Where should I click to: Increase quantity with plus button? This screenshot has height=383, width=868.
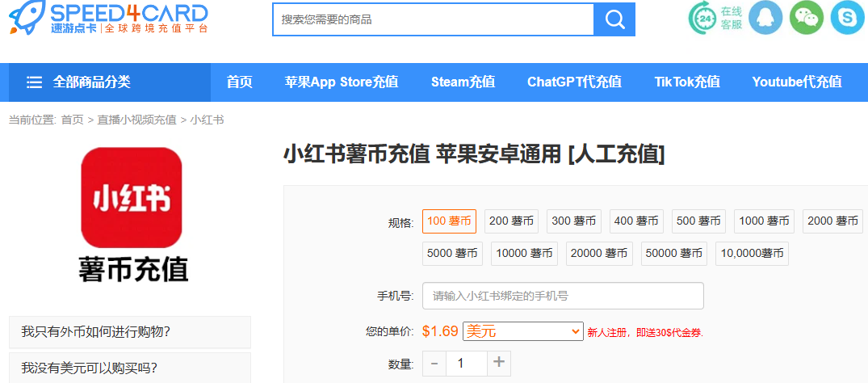499,363
